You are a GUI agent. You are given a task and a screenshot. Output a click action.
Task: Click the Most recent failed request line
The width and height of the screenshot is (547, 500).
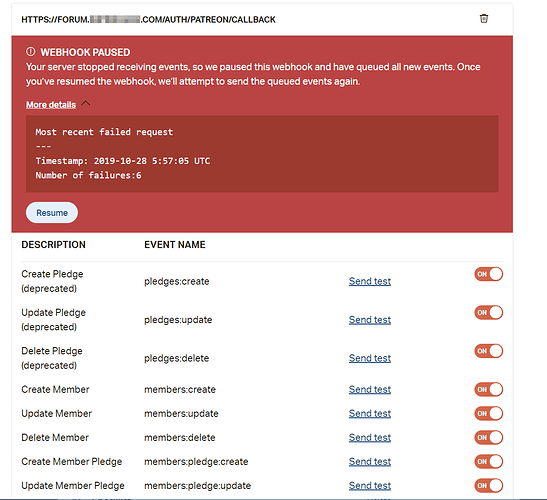(104, 132)
